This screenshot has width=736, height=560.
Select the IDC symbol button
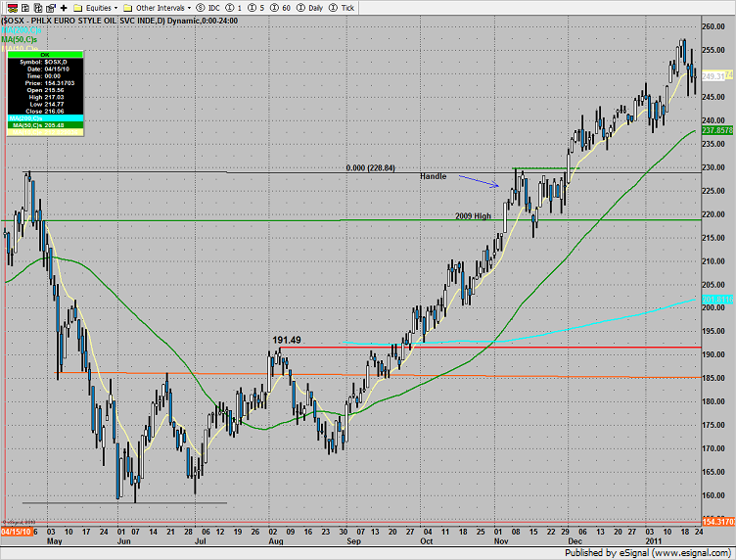tap(207, 6)
